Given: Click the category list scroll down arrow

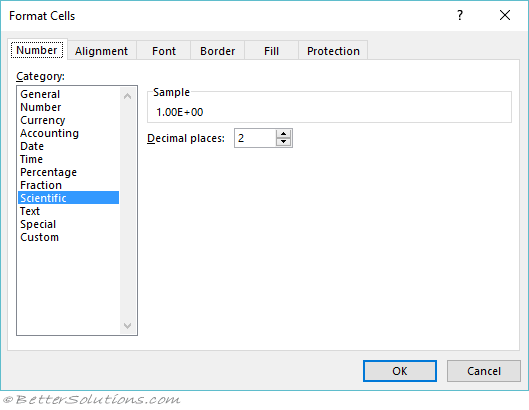Looking at the screenshot, I should (x=127, y=326).
